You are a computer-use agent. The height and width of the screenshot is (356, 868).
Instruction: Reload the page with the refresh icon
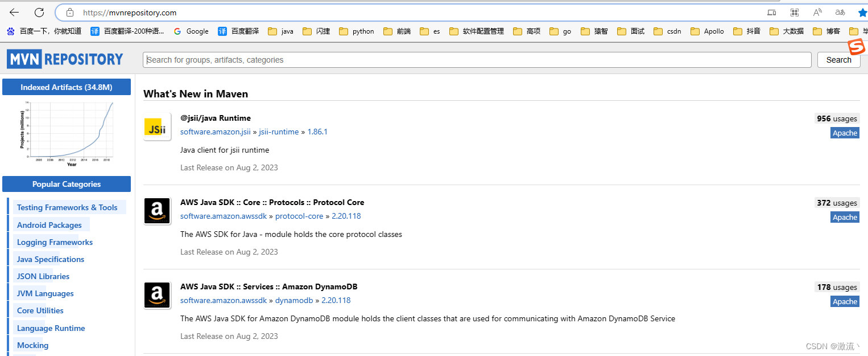pyautogui.click(x=39, y=12)
